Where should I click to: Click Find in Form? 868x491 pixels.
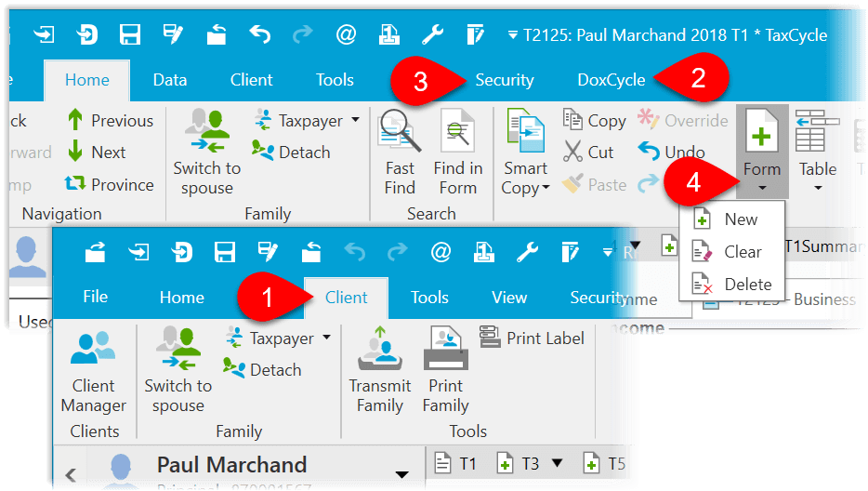tap(458, 153)
